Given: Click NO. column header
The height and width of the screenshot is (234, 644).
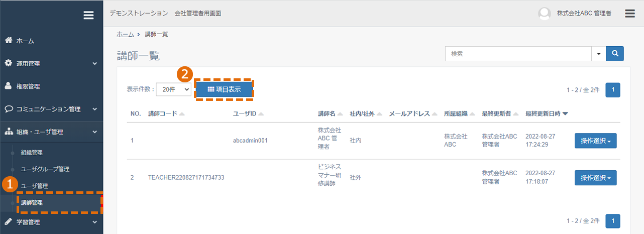Looking at the screenshot, I should pos(136,114).
